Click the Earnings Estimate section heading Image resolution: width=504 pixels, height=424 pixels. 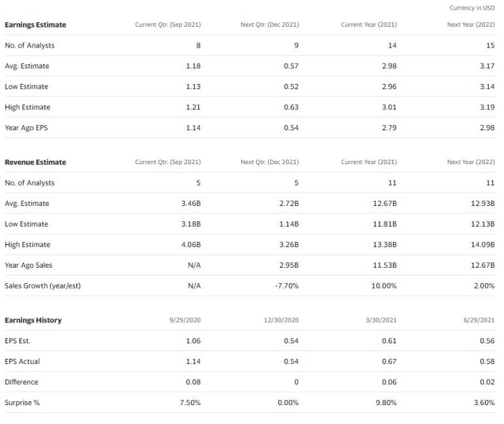[35, 25]
